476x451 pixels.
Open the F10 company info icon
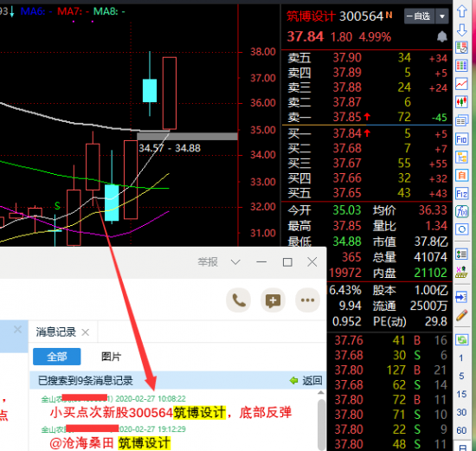pos(462,139)
